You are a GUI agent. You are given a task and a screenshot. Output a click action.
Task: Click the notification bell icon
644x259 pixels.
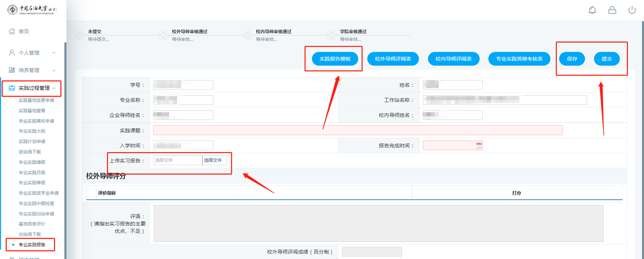tap(592, 10)
